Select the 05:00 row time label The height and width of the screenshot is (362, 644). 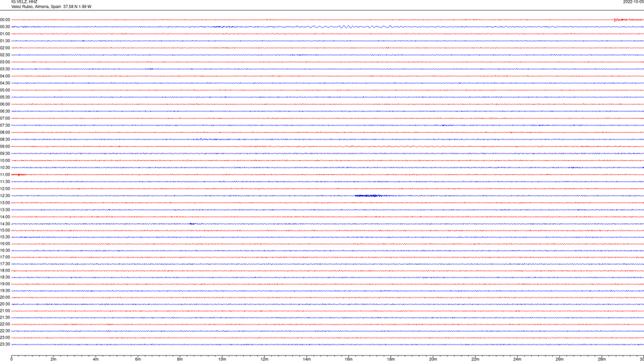pyautogui.click(x=5, y=90)
